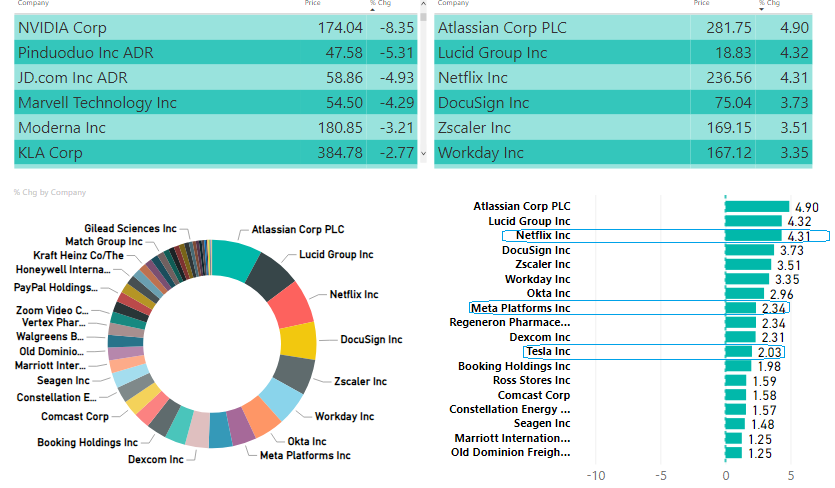Click DocuSign price 75.04
Screen dimensions: 835x488
(733, 103)
